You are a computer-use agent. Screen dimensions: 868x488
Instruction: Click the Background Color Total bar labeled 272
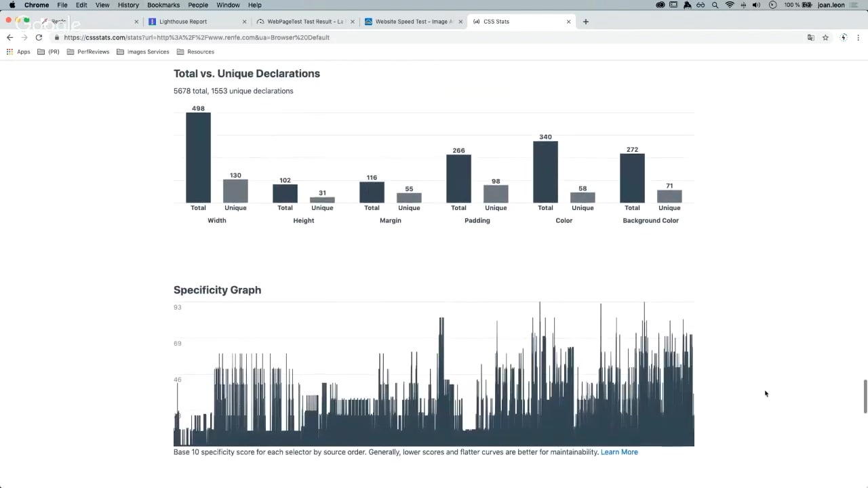click(632, 178)
